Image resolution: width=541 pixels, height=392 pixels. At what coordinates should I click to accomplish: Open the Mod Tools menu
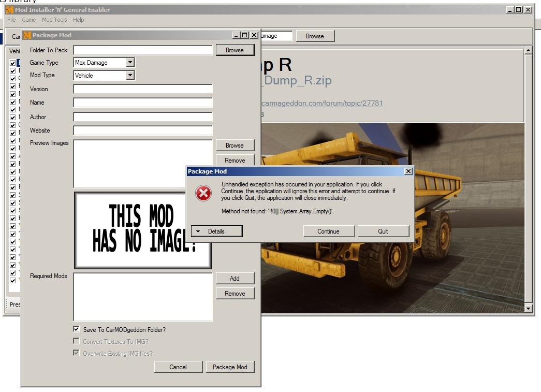pyautogui.click(x=54, y=20)
